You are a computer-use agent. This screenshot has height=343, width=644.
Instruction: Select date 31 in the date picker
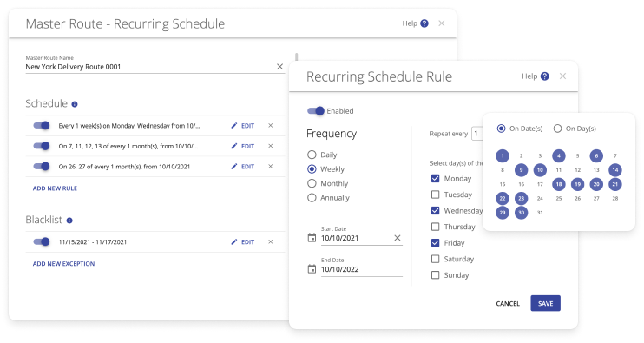[x=540, y=213]
